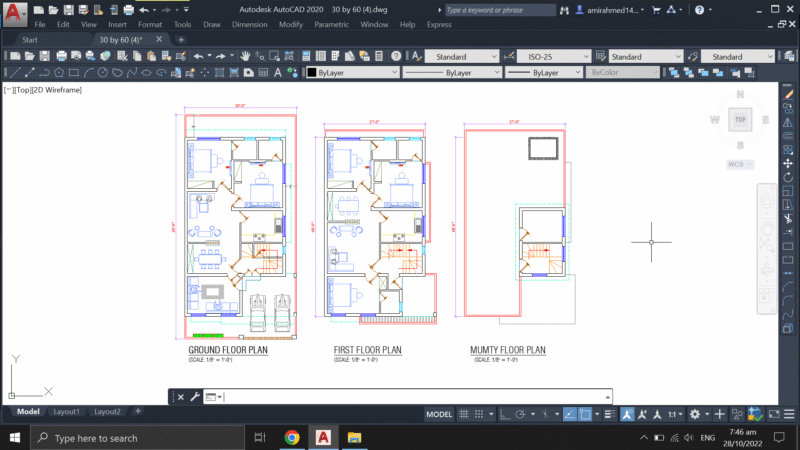Open the Modify menu
This screenshot has width=800, height=450.
(291, 24)
